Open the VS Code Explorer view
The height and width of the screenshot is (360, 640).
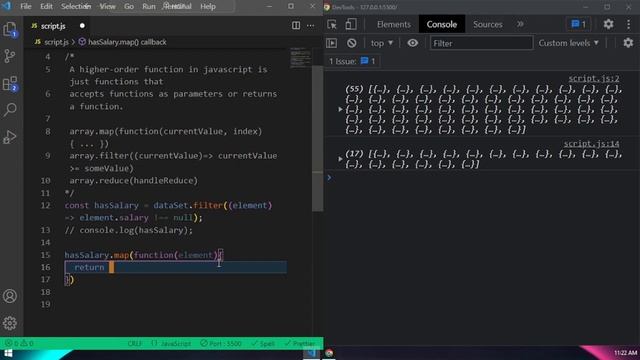pyautogui.click(x=10, y=30)
